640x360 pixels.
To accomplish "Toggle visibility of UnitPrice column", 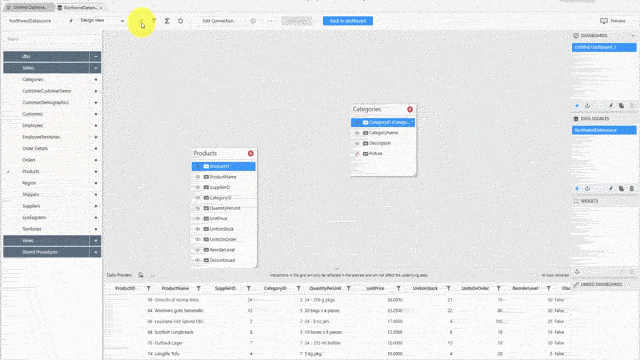I will pos(198,218).
